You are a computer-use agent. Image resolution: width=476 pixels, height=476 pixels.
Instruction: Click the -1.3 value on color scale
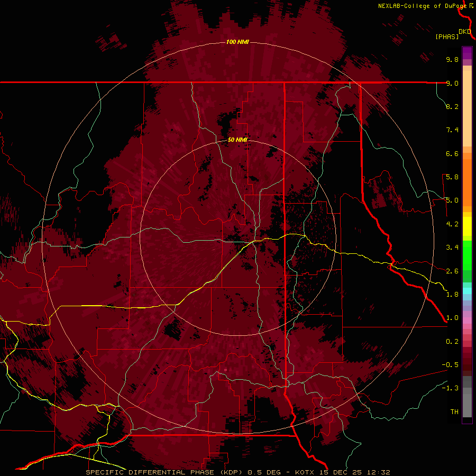point(450,388)
